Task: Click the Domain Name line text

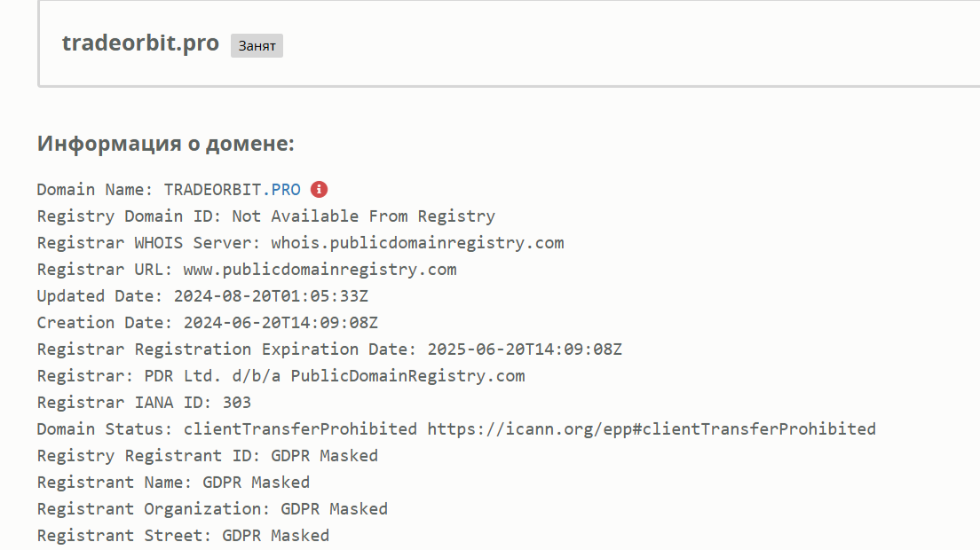Action: point(169,190)
